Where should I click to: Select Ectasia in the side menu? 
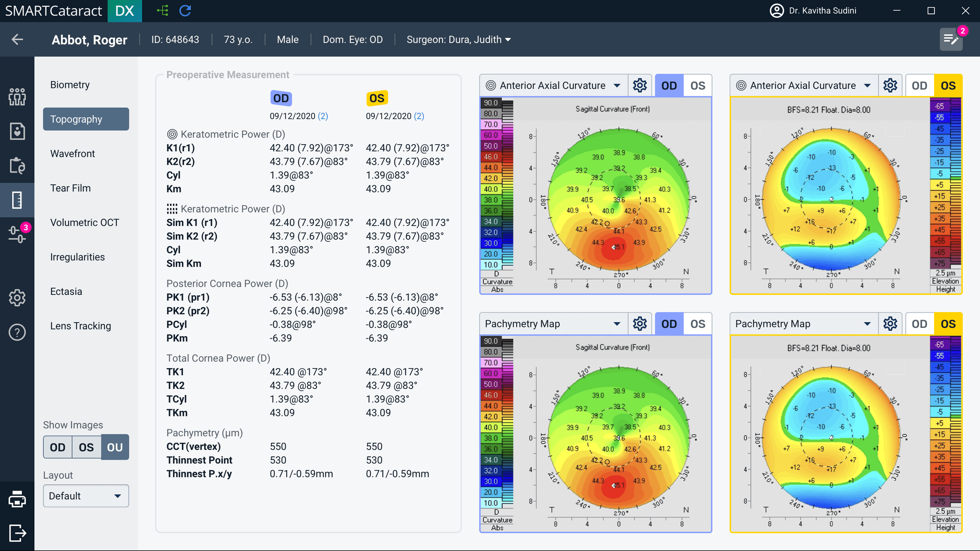[x=66, y=292]
